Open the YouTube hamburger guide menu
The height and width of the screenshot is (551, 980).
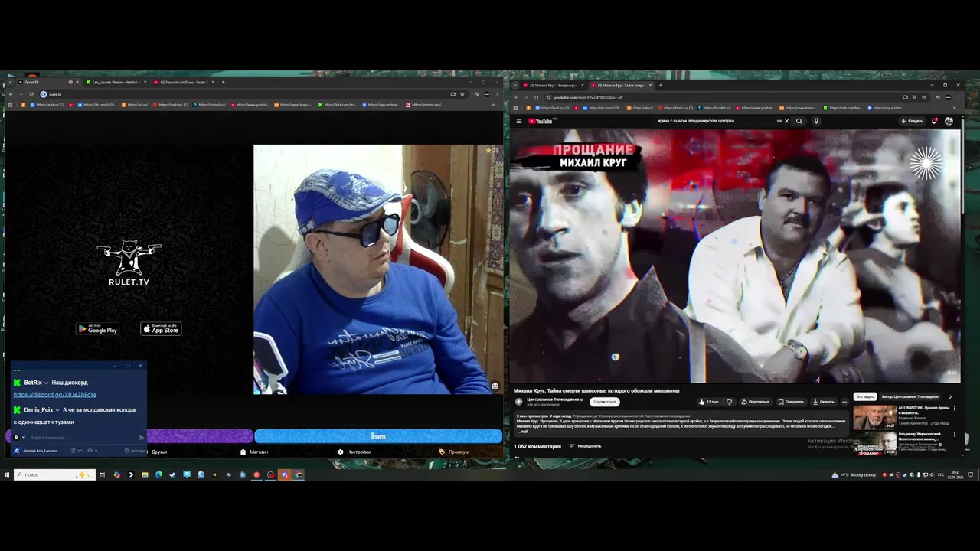click(x=518, y=121)
